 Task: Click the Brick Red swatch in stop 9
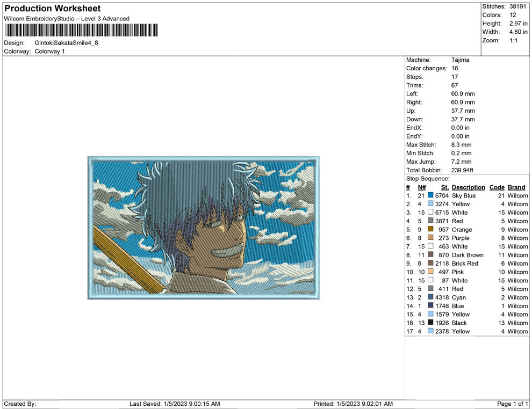pos(430,263)
